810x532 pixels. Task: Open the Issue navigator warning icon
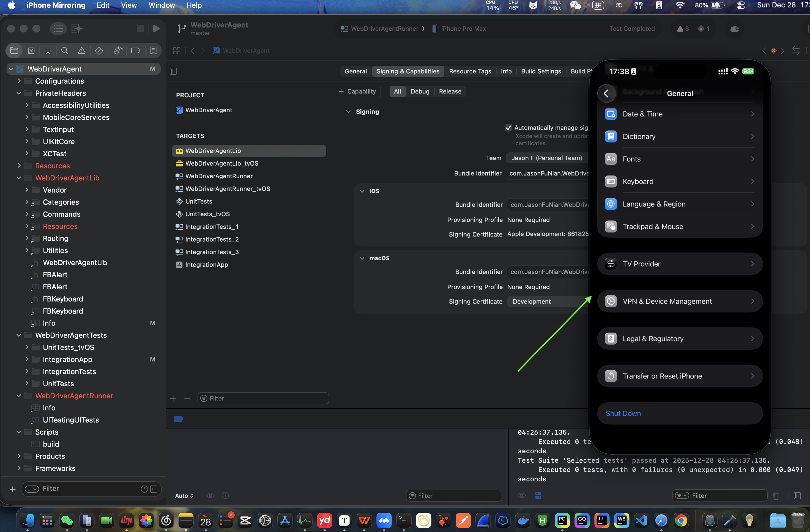tap(82, 51)
